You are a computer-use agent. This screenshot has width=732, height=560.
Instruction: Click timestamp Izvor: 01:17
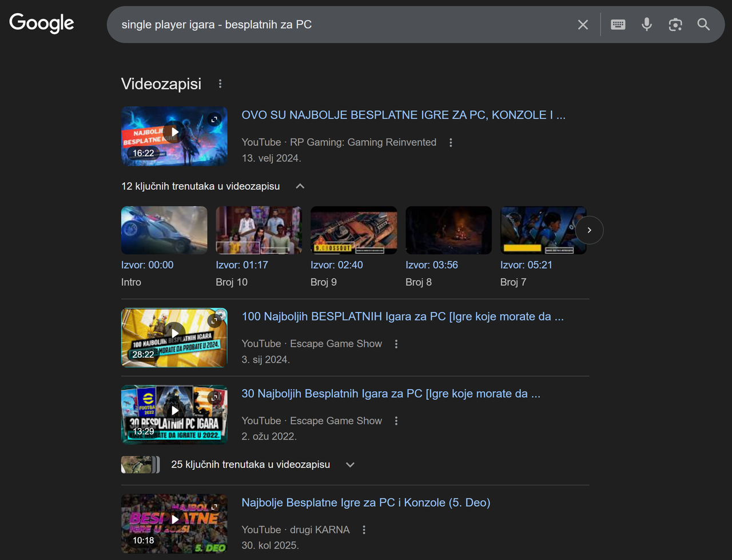242,265
